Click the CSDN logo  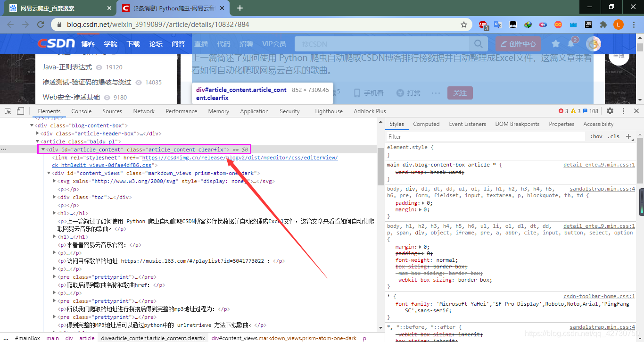tap(56, 43)
